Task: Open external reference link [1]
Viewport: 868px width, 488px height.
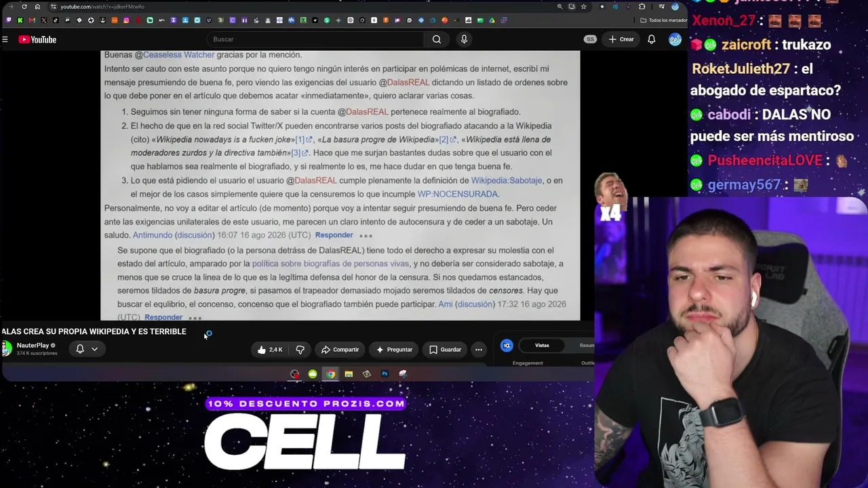Action: tap(303, 140)
